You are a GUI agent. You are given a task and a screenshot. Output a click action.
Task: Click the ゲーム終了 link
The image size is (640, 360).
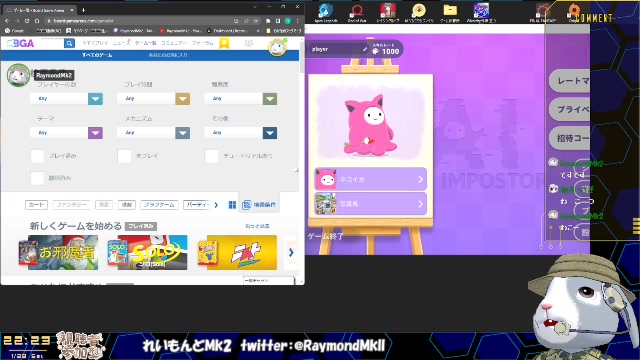pyautogui.click(x=325, y=236)
